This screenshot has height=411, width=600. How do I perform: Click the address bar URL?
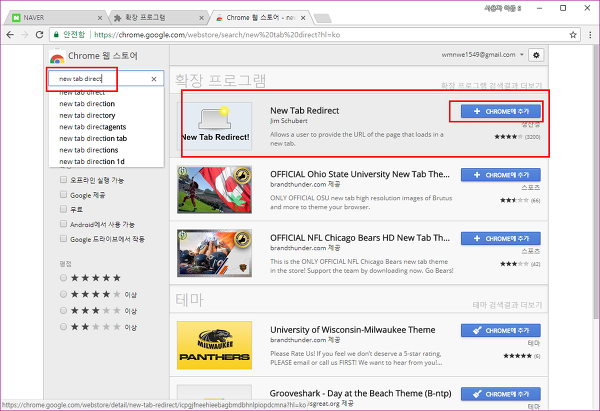pyautogui.click(x=217, y=35)
